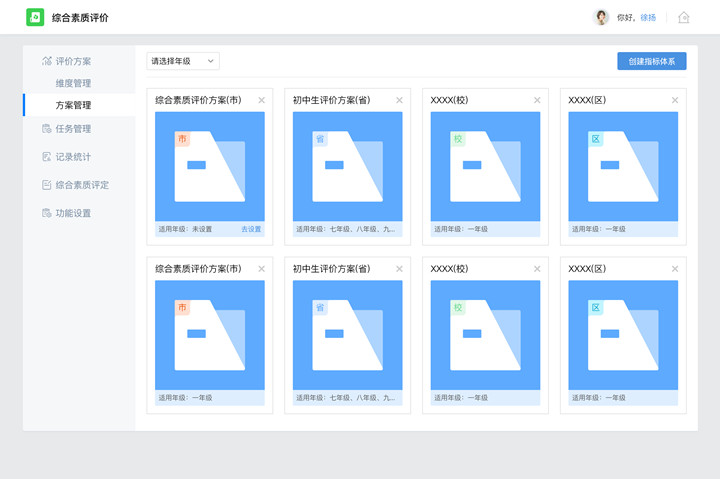
Task: Close the 综合素质评价方案(市) card with 去设置
Action: pos(261,100)
